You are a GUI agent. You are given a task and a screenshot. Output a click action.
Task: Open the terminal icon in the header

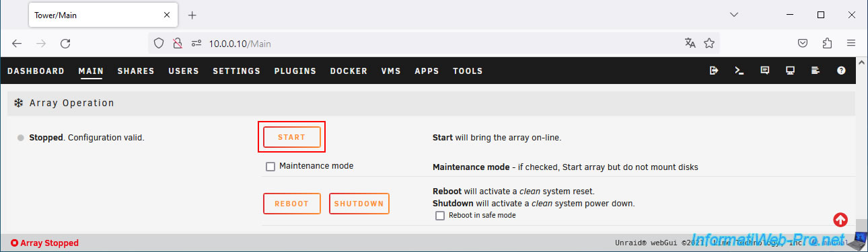(739, 71)
